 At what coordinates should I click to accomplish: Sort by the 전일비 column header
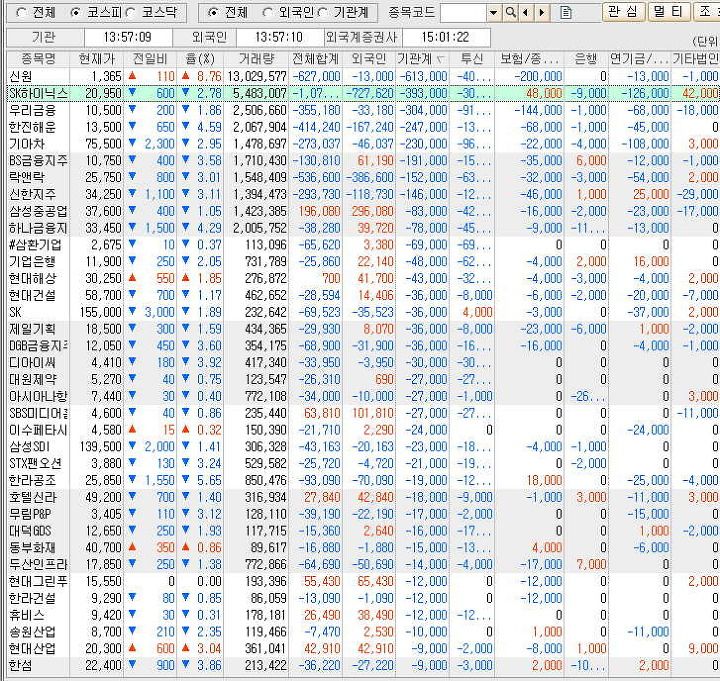click(x=150, y=59)
